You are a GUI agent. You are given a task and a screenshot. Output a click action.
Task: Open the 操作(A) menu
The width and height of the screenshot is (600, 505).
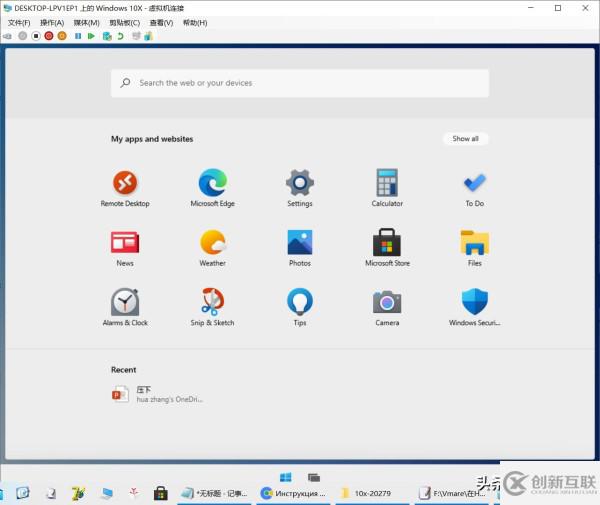coord(52,23)
